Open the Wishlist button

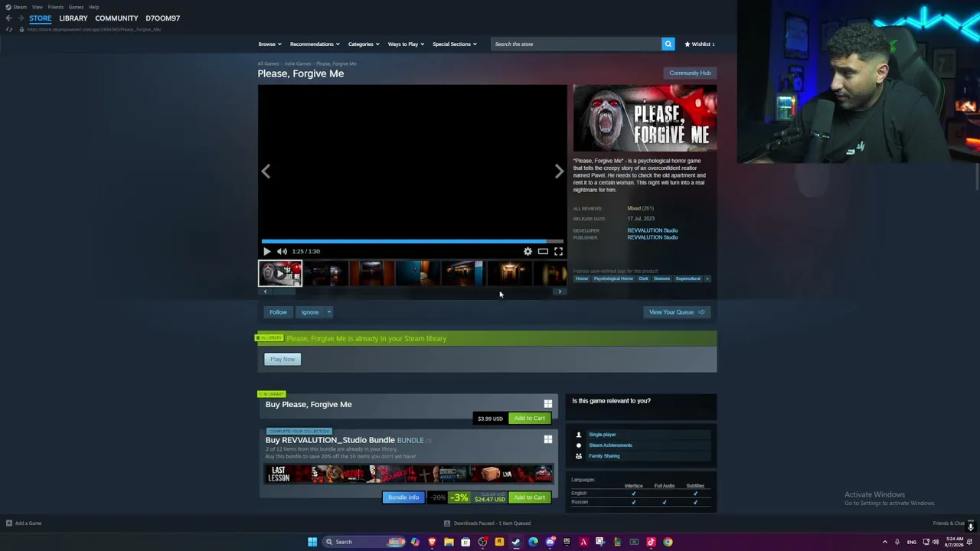(700, 44)
